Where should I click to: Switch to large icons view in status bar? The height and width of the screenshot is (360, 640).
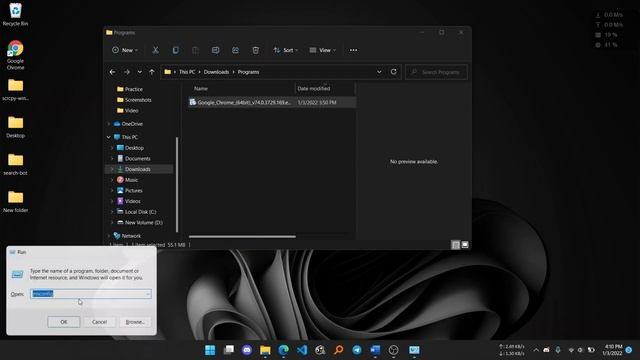click(x=465, y=244)
